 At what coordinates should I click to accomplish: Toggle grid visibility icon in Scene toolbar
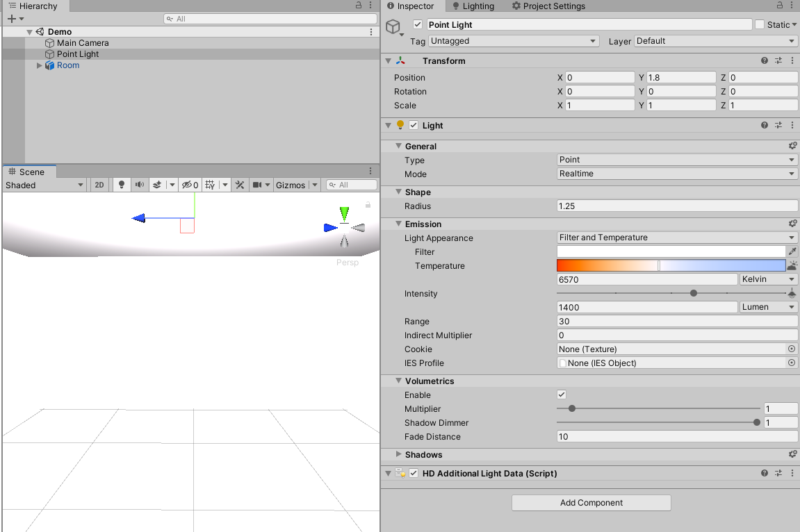210,185
